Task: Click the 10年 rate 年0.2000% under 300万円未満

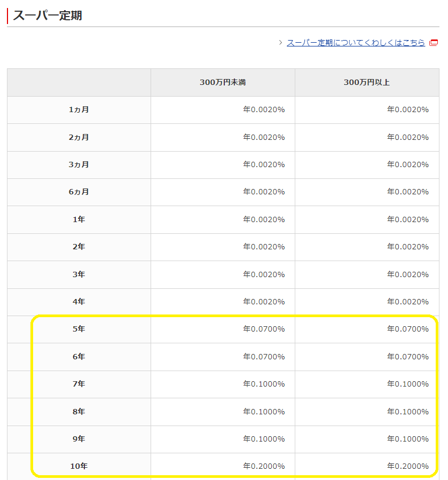Action: (x=264, y=466)
